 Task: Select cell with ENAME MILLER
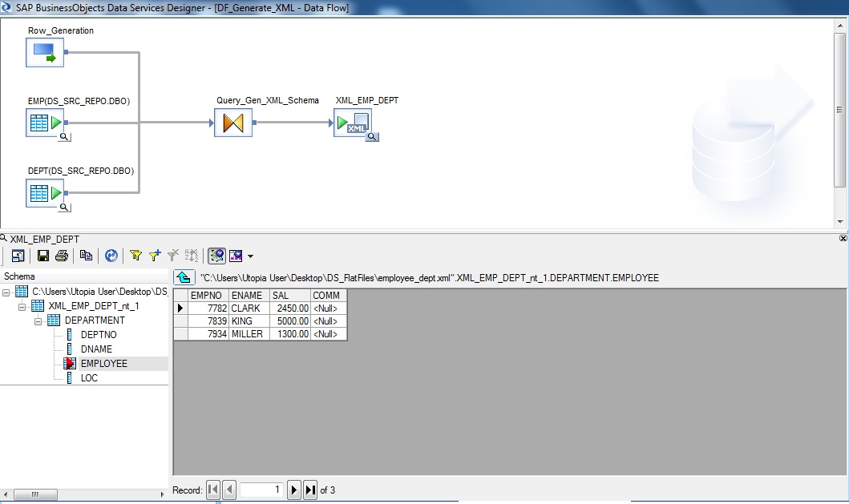pyautogui.click(x=249, y=334)
